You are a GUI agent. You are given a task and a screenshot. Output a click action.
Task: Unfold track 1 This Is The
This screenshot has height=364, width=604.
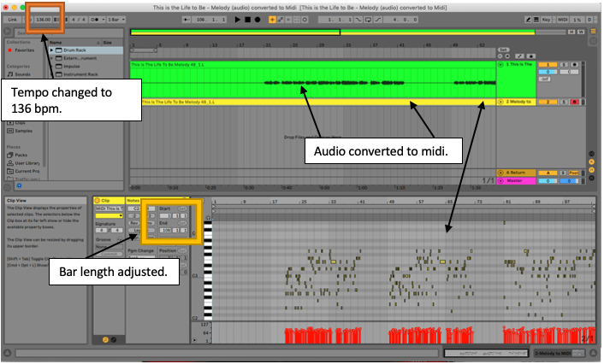click(x=500, y=65)
